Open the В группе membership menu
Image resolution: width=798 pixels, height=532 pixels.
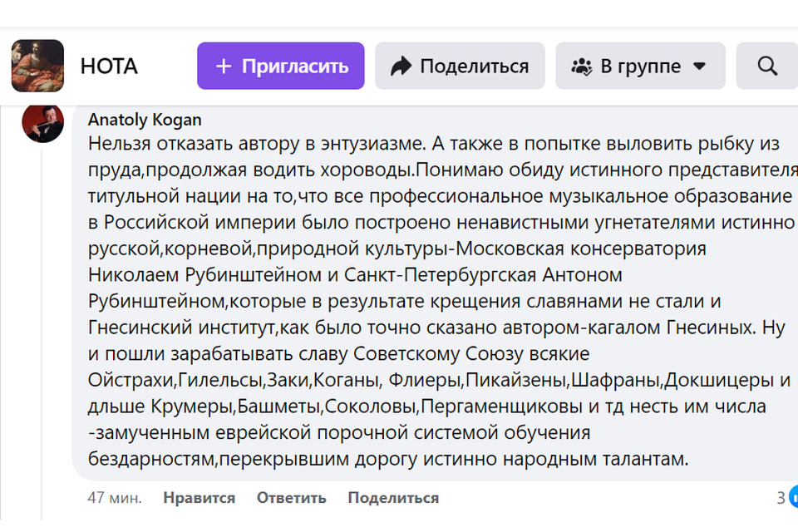click(x=640, y=66)
